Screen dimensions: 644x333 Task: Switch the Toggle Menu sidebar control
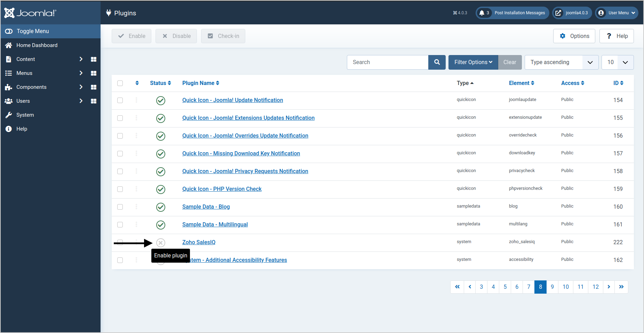(28, 31)
